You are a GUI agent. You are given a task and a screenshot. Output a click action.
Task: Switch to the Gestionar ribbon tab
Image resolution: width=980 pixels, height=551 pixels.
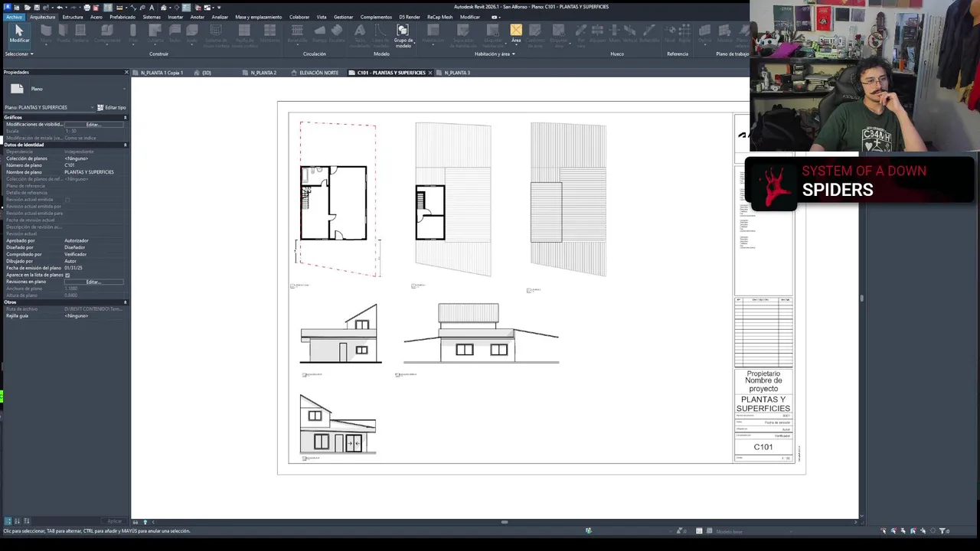[343, 17]
